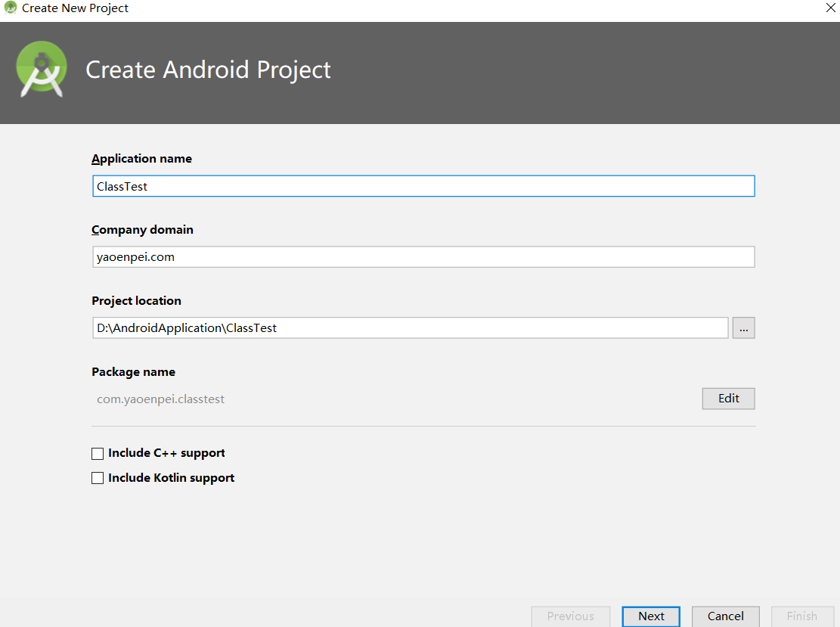The image size is (840, 627).
Task: Select the com.yaoenpei.classtest package text
Action: point(161,399)
